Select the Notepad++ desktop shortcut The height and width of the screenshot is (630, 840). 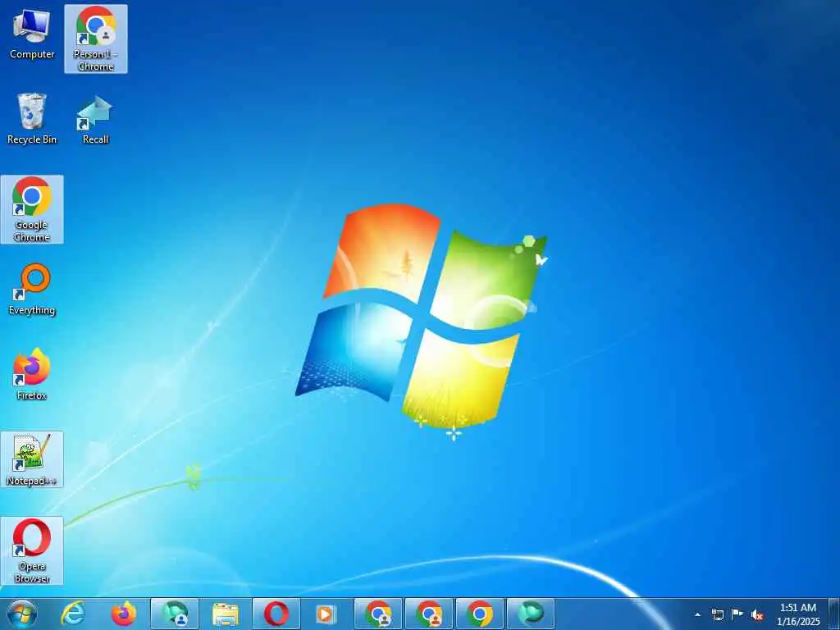point(32,459)
